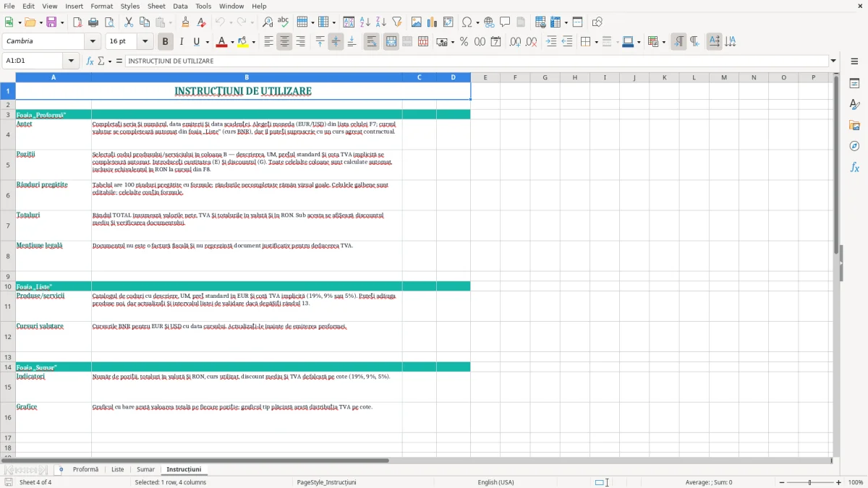Select row 5 header
This screenshot has height=488, width=868.
tap(8, 165)
